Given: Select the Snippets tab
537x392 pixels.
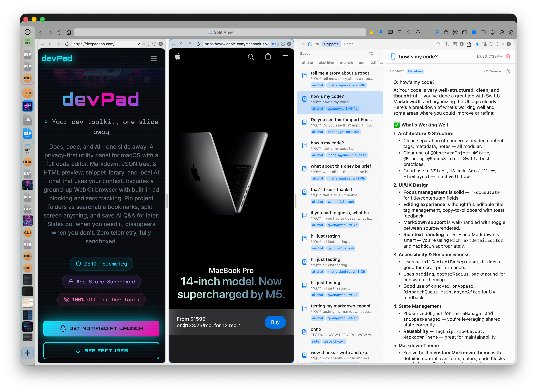Looking at the screenshot, I should coord(331,44).
